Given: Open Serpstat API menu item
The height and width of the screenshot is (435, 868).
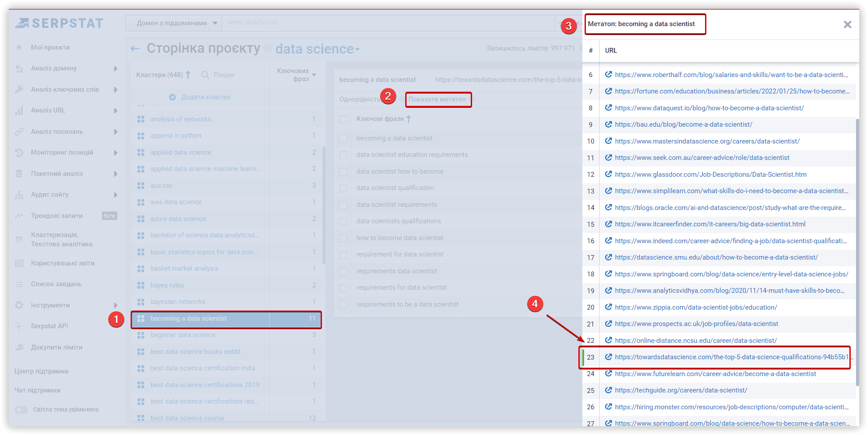Looking at the screenshot, I should click(49, 326).
